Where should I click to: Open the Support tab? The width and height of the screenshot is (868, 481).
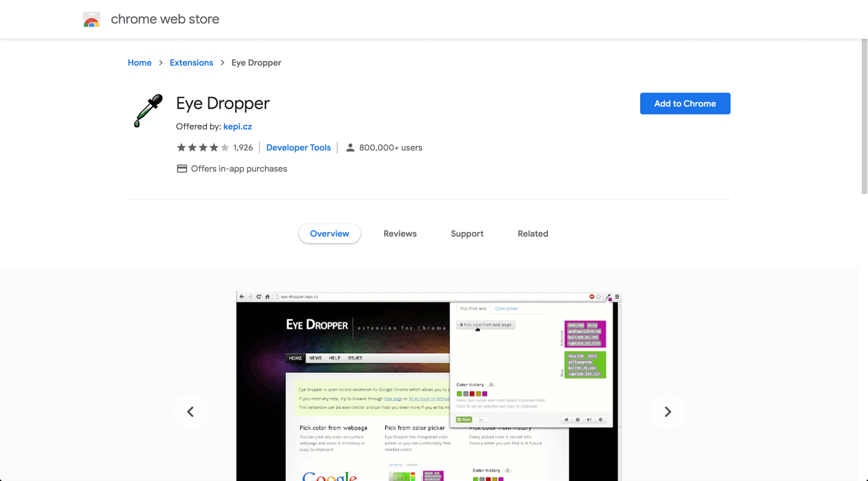pos(467,234)
